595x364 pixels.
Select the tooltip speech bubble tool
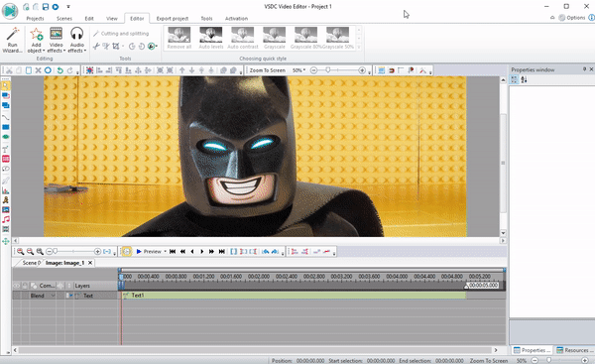coord(5,169)
